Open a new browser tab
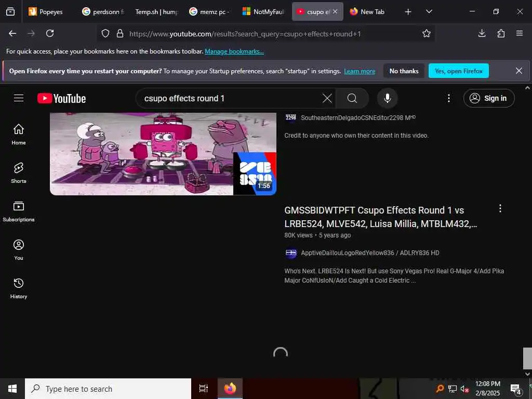 (x=408, y=12)
